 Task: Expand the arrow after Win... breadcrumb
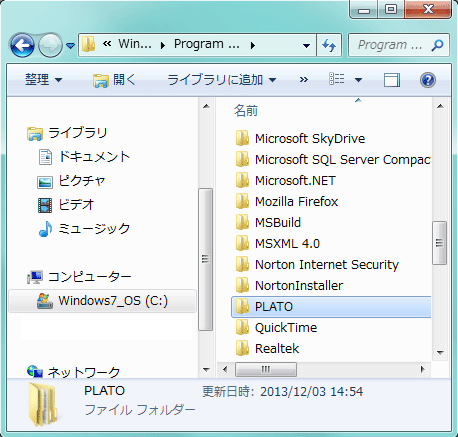163,45
